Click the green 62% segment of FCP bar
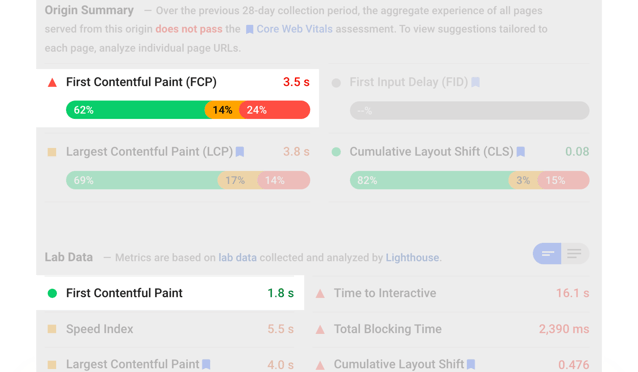This screenshot has height=372, width=638. click(x=137, y=110)
